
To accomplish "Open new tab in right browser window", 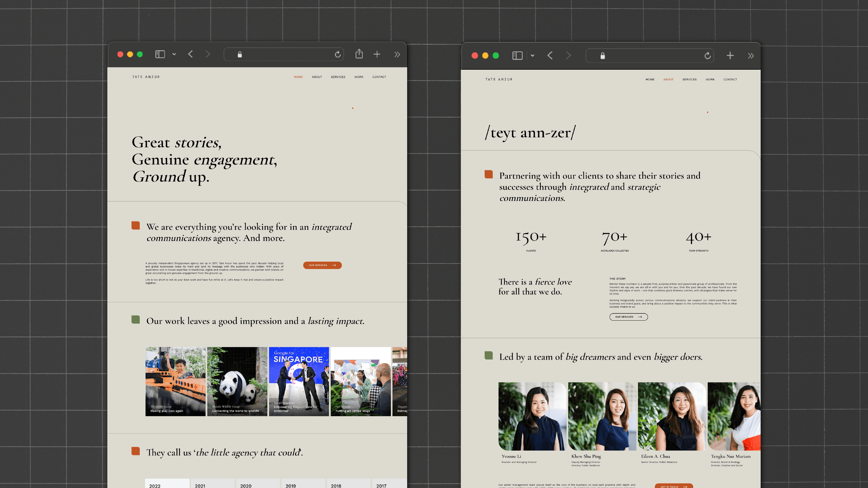I will point(730,56).
